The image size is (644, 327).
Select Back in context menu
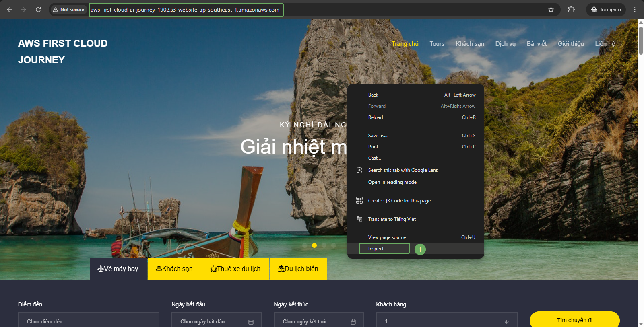[x=416, y=95]
